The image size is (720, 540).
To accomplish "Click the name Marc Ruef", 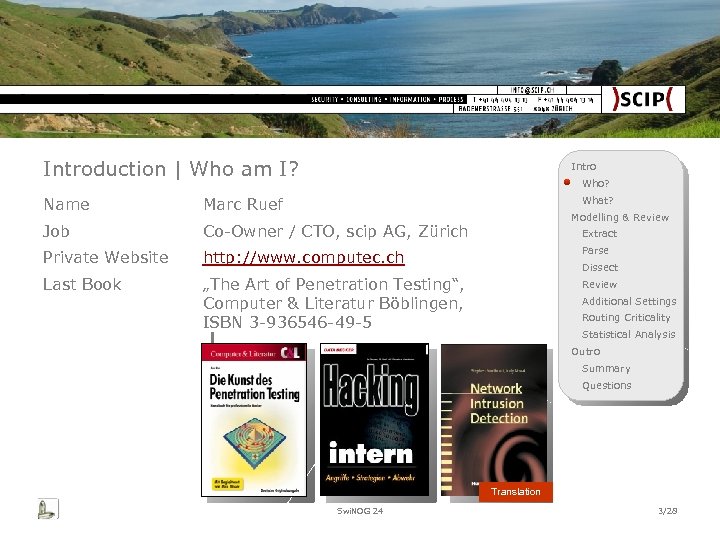I will coord(243,204).
